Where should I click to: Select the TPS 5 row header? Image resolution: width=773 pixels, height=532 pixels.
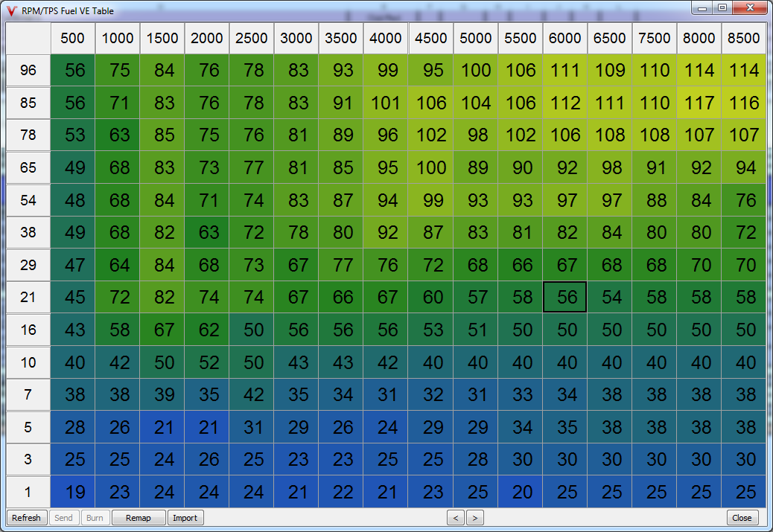coord(28,426)
